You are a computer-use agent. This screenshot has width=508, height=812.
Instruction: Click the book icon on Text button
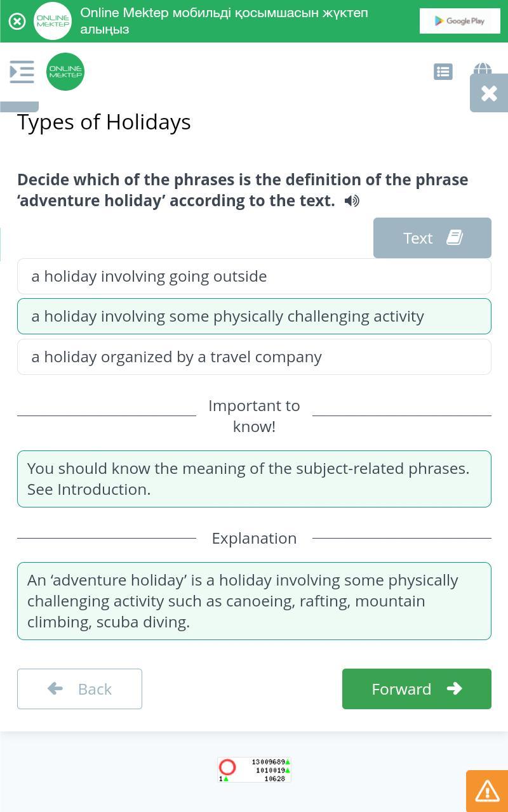point(455,237)
